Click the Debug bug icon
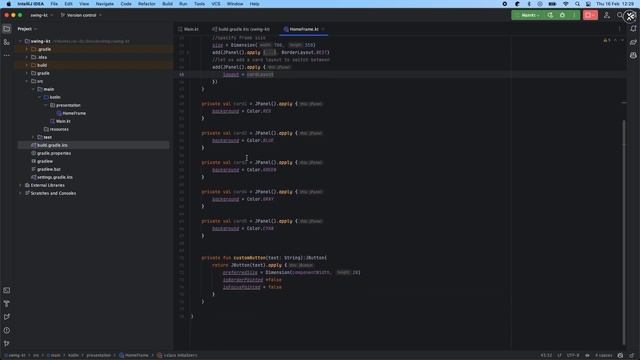640x360 pixels. 562,15
